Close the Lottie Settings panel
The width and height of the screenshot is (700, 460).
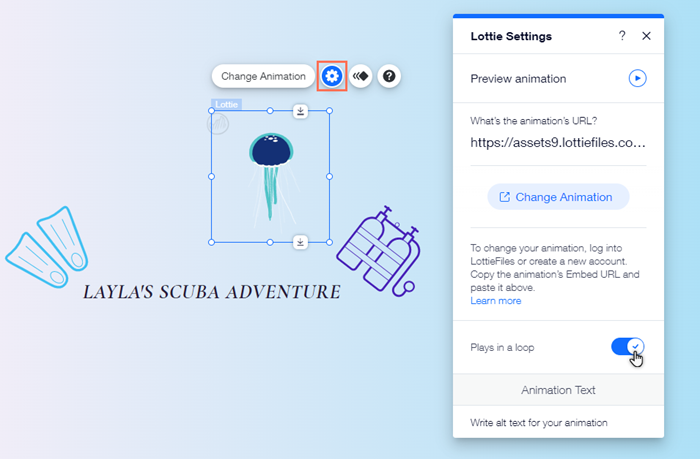(x=646, y=36)
